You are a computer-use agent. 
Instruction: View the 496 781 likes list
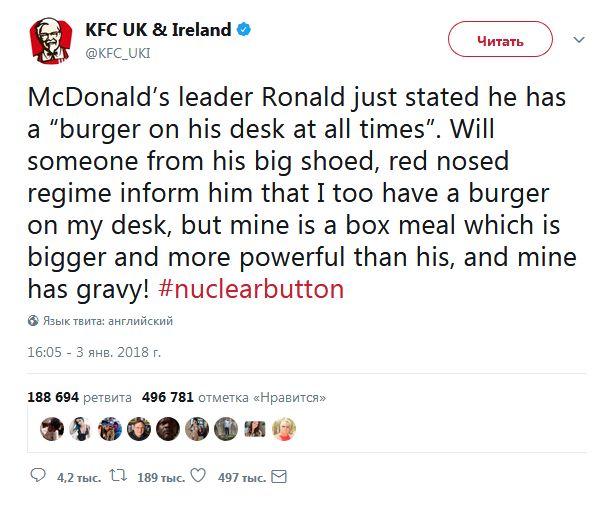235,397
